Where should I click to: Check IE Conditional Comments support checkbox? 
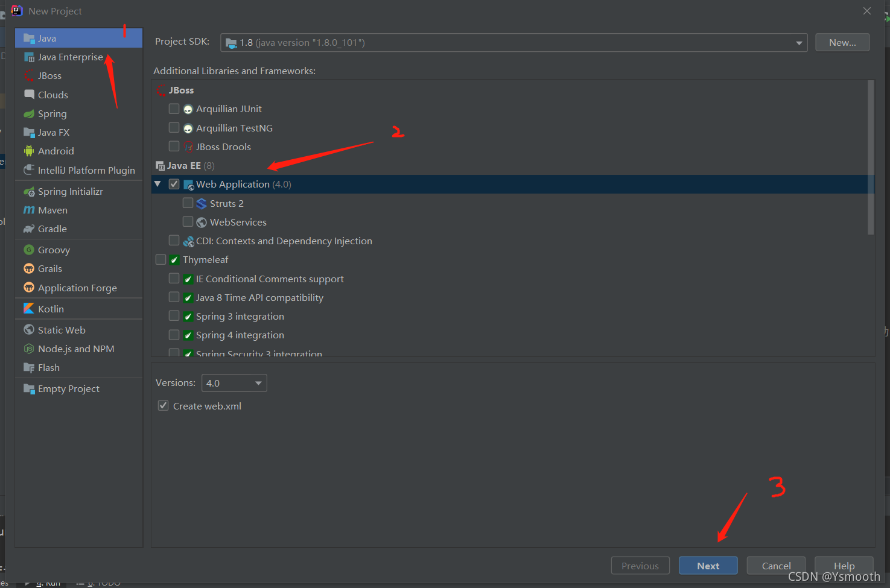click(x=174, y=279)
